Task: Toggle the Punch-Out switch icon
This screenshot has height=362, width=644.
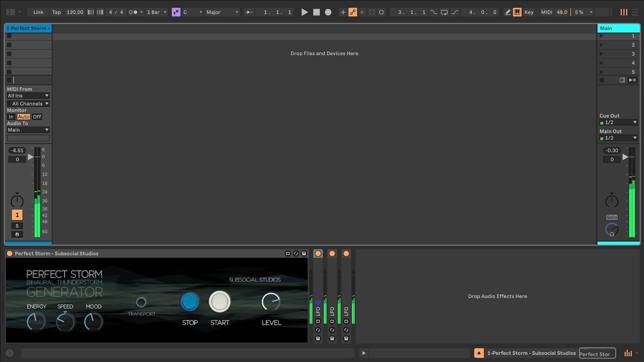Action: (455, 12)
